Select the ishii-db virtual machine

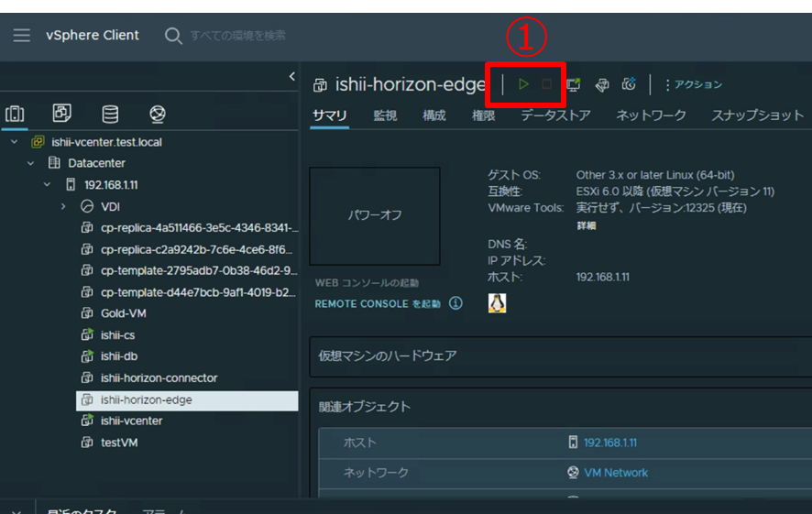[119, 356]
